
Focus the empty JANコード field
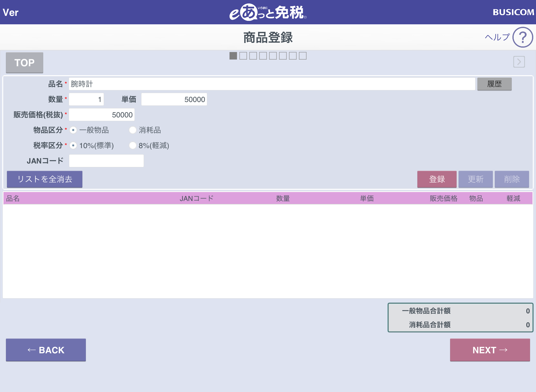(106, 161)
